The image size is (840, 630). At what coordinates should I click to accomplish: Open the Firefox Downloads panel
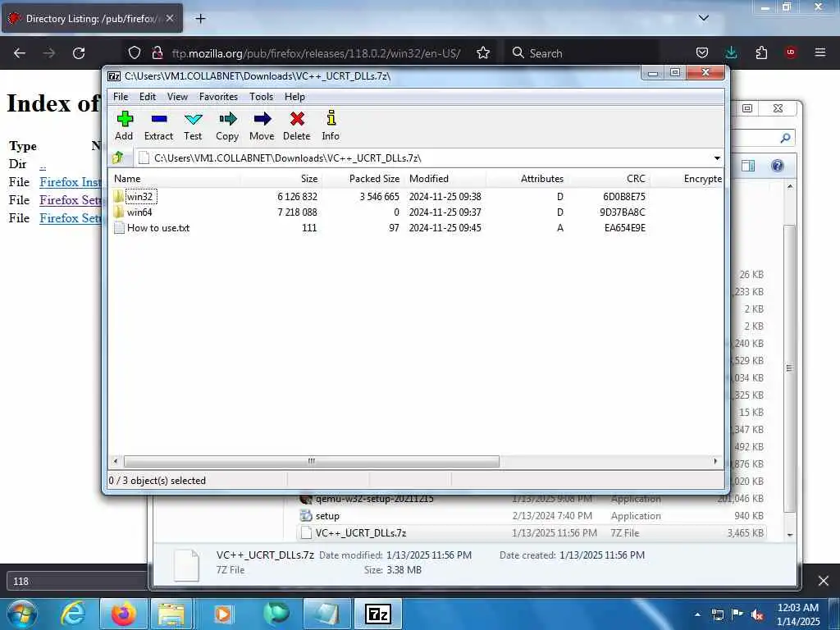pos(731,52)
